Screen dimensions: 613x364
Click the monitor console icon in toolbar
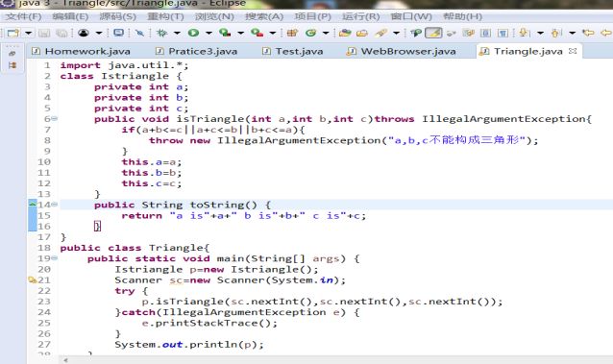(x=118, y=33)
